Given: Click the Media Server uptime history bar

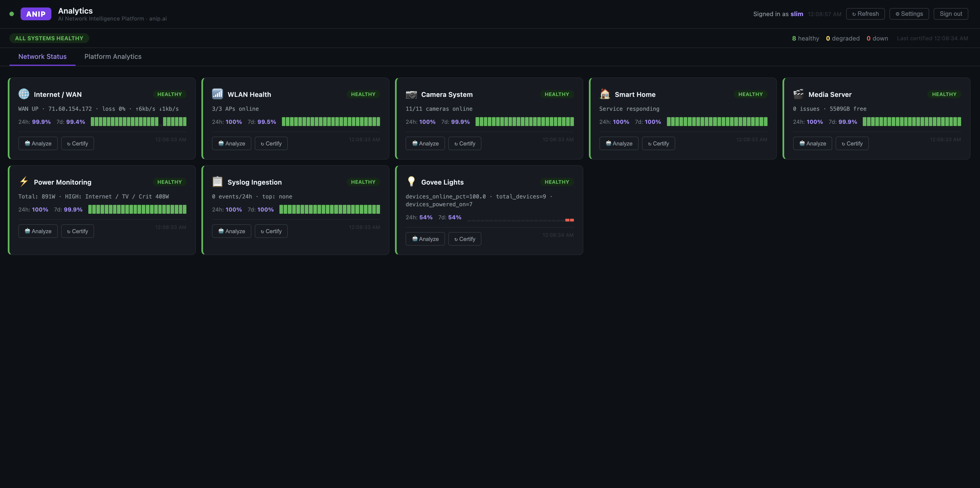Looking at the screenshot, I should pyautogui.click(x=912, y=122).
